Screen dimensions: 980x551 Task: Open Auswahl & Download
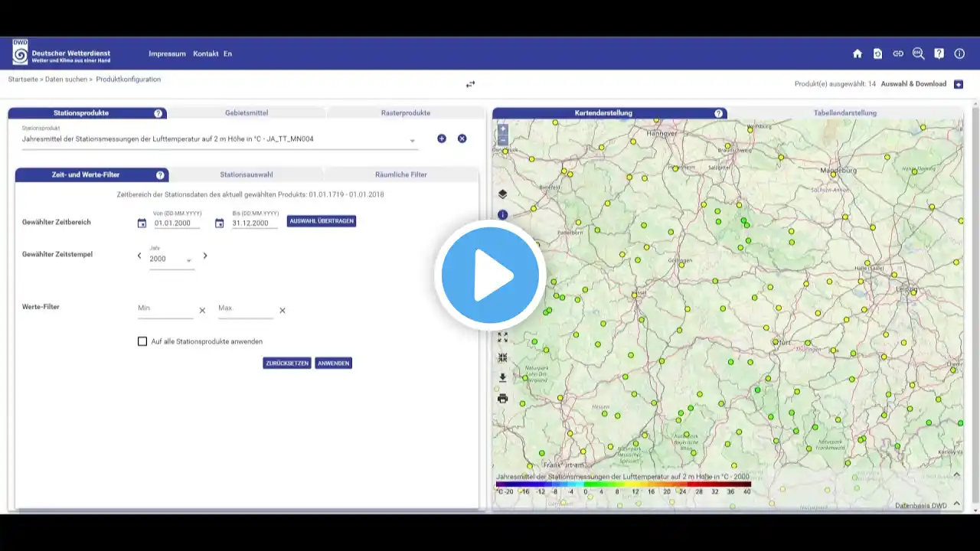pyautogui.click(x=913, y=84)
